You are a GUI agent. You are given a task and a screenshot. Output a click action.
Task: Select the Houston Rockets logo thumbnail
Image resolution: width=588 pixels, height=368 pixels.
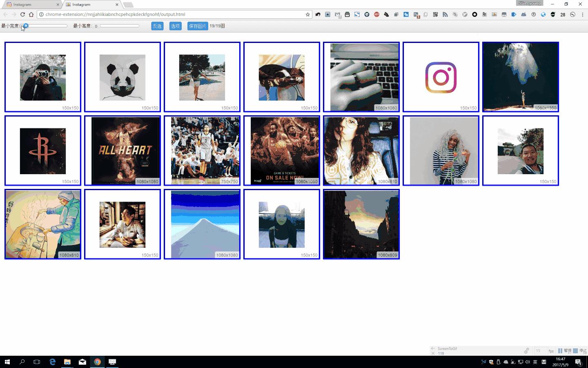tap(43, 150)
